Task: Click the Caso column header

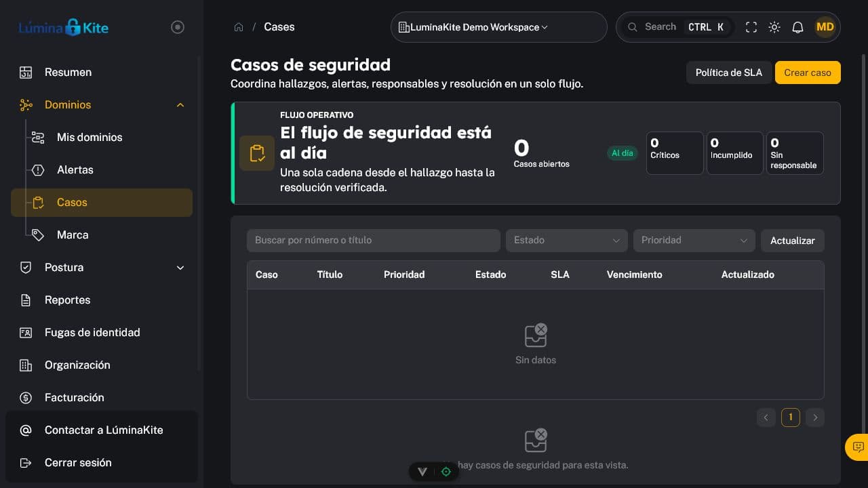Action: pos(267,274)
